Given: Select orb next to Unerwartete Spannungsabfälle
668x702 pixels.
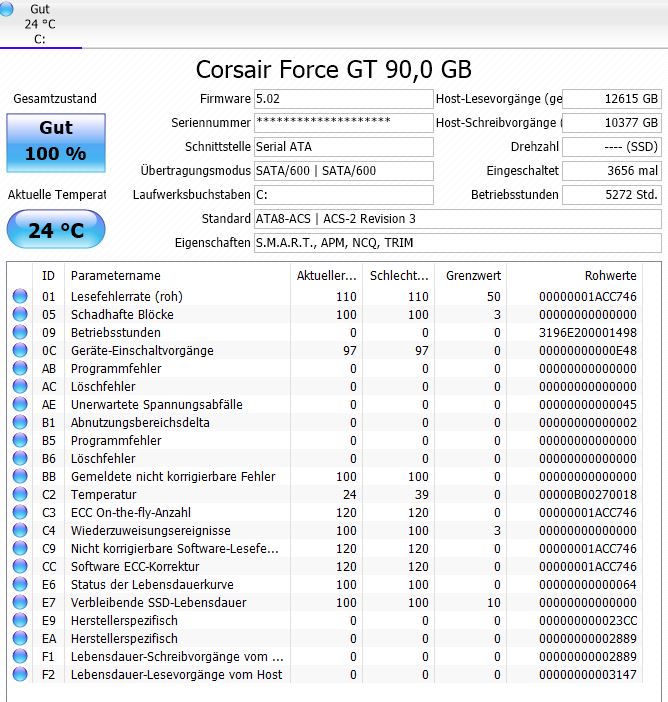Looking at the screenshot, I should pos(20,404).
